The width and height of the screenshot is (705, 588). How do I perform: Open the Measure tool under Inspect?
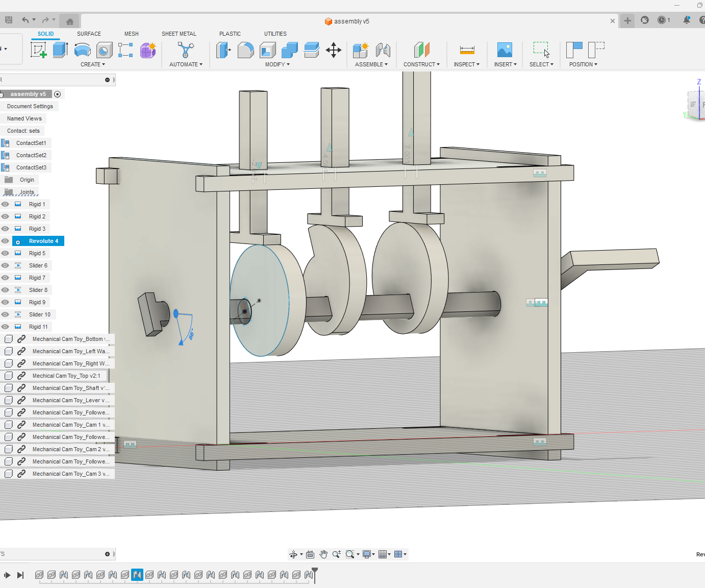pos(466,50)
